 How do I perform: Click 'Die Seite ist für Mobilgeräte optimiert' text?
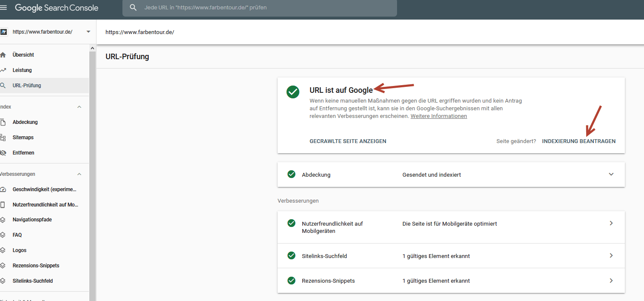[450, 224]
